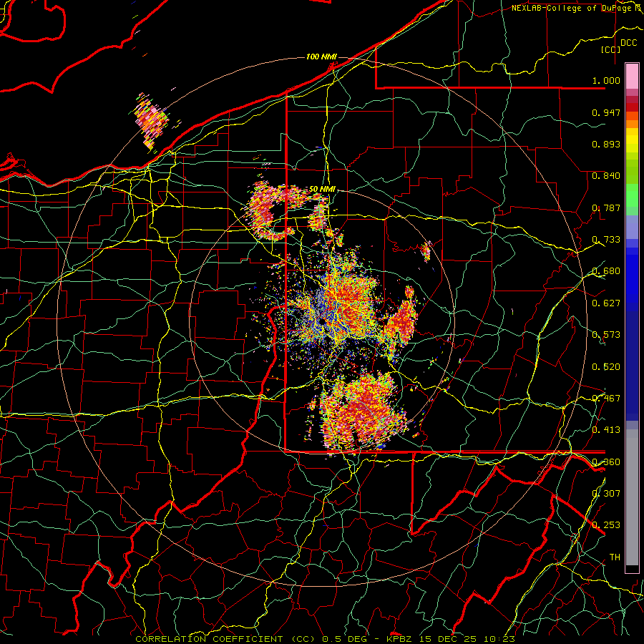Select the 0.733 scale value

(606, 240)
